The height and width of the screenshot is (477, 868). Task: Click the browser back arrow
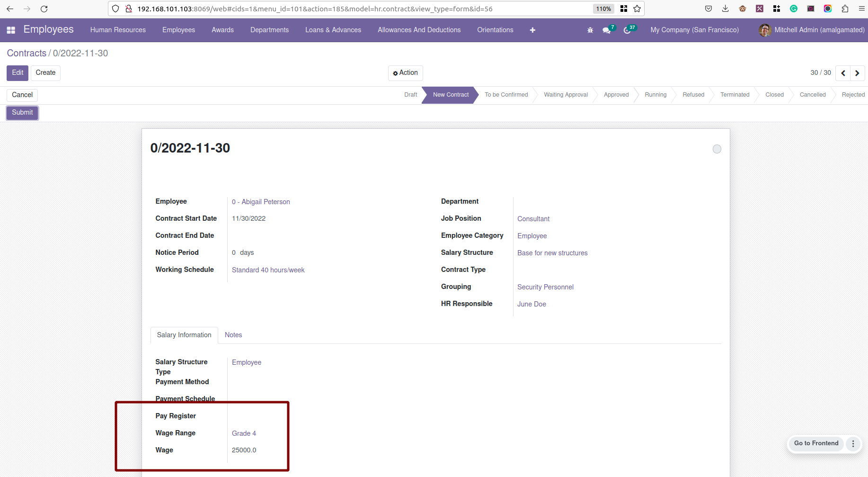(10, 9)
